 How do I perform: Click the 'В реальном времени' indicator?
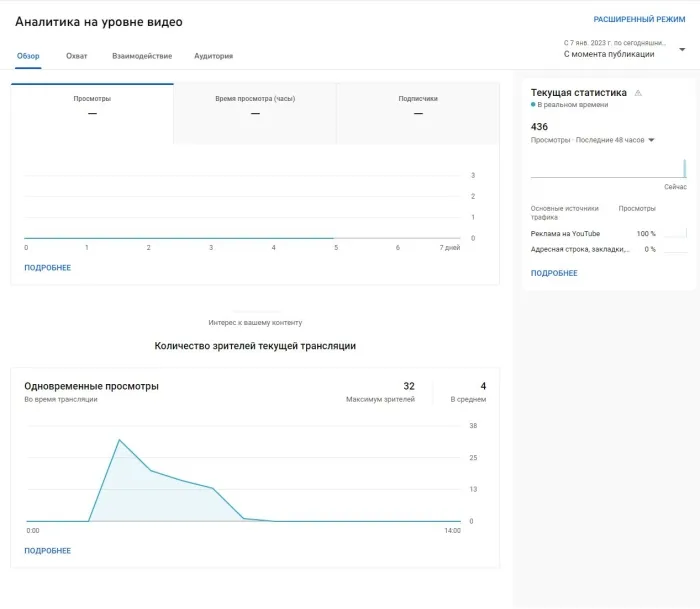(x=572, y=104)
